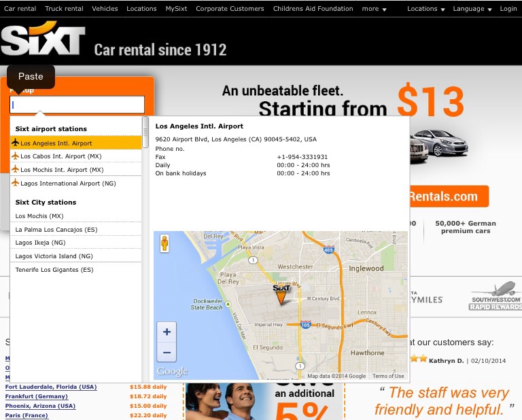Click the $15.88 daily price
The width and height of the screenshot is (522, 420).
148,387
